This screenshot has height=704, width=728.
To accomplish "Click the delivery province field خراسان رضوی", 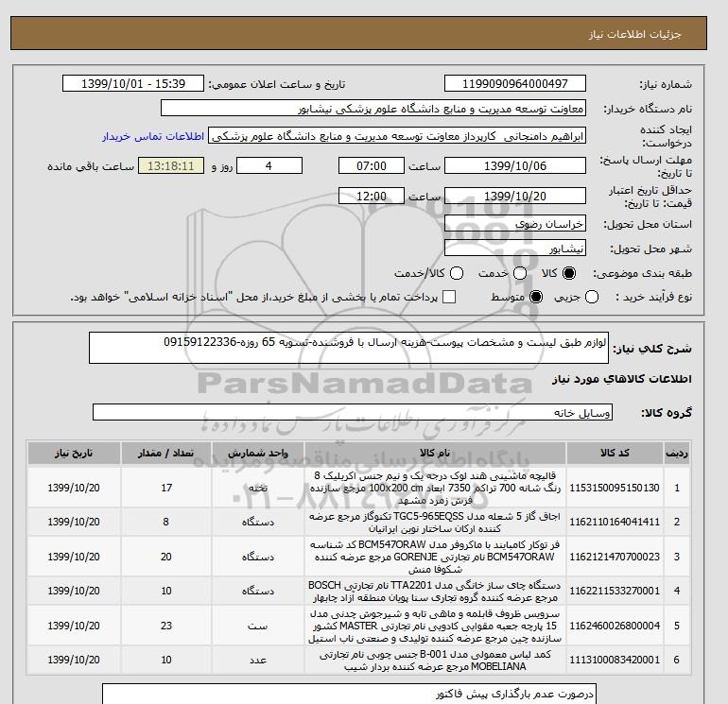I will [515, 224].
